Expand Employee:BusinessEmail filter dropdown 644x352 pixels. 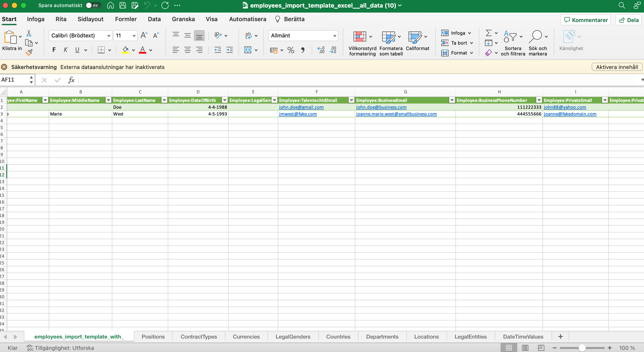(x=452, y=100)
